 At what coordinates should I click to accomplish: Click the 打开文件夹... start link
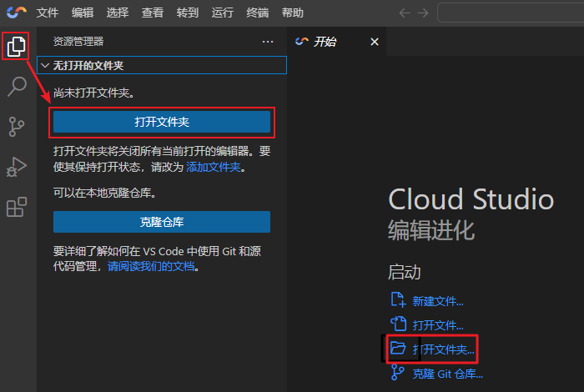[443, 349]
